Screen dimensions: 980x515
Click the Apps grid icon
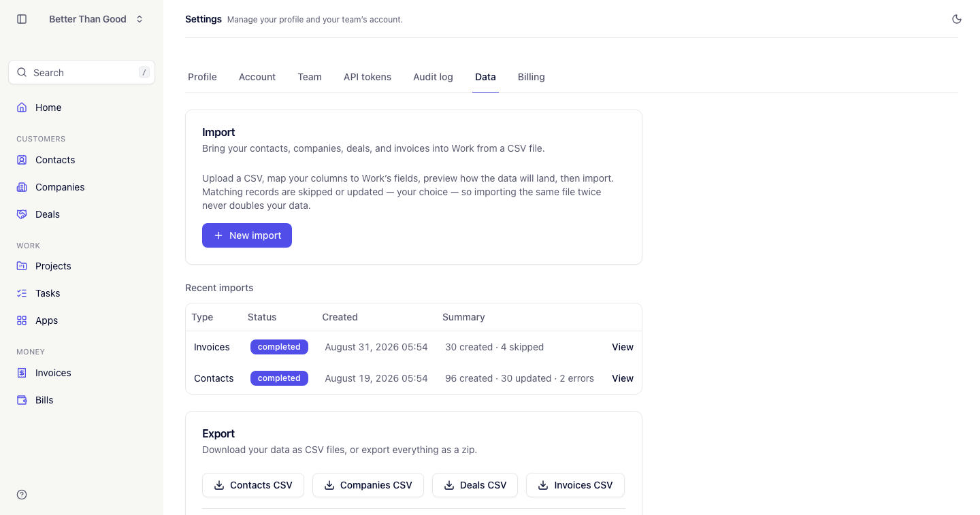(x=22, y=320)
